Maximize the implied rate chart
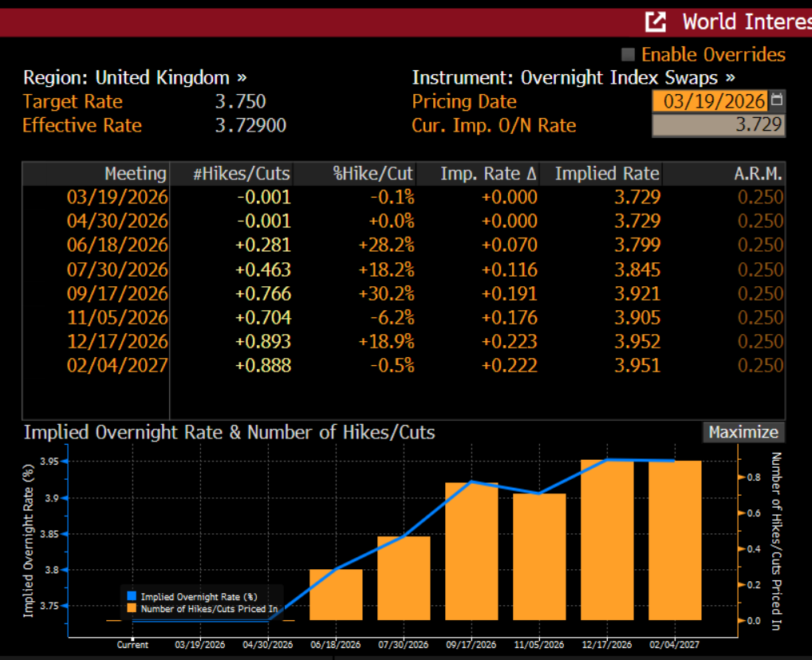Image resolution: width=812 pixels, height=660 pixels. point(743,432)
